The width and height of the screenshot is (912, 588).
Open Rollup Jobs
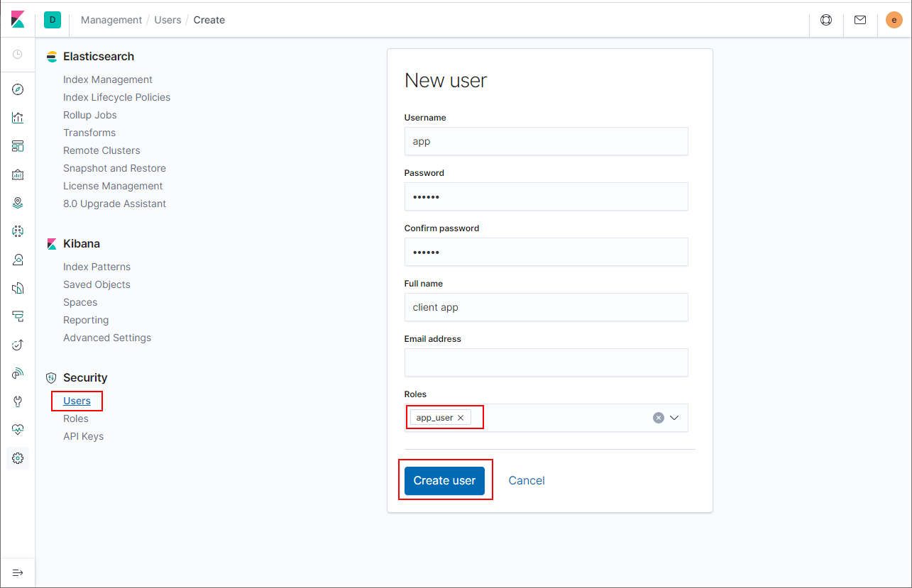(90, 115)
